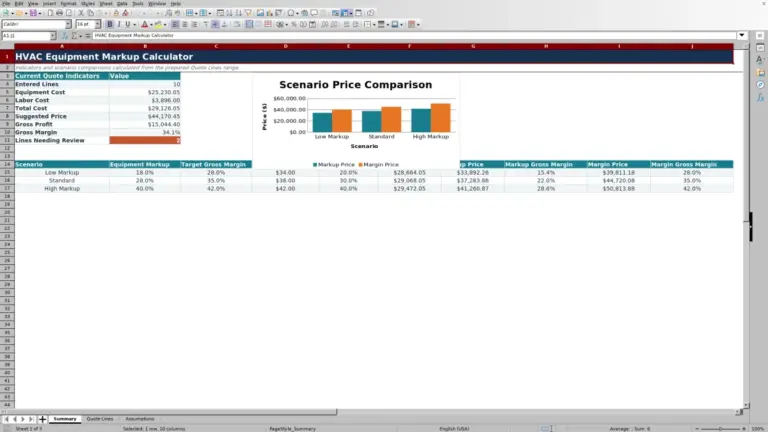Click the Format as Percent icon

click(x=294, y=24)
